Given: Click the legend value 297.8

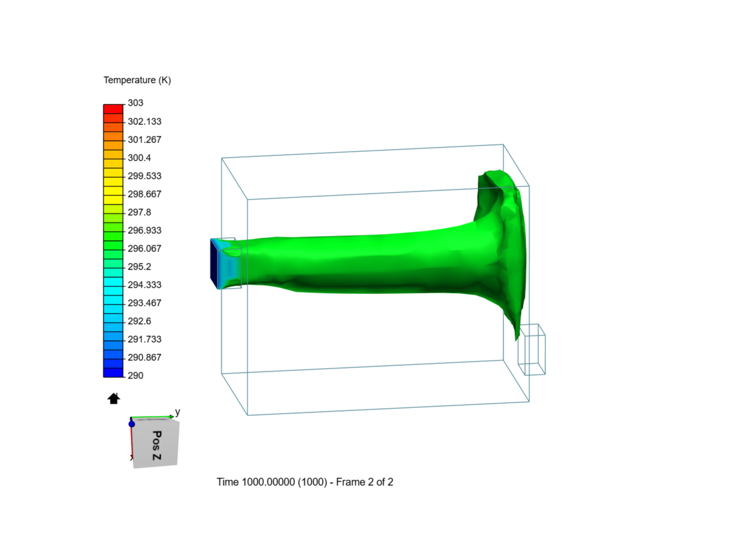Looking at the screenshot, I should click(x=140, y=212).
